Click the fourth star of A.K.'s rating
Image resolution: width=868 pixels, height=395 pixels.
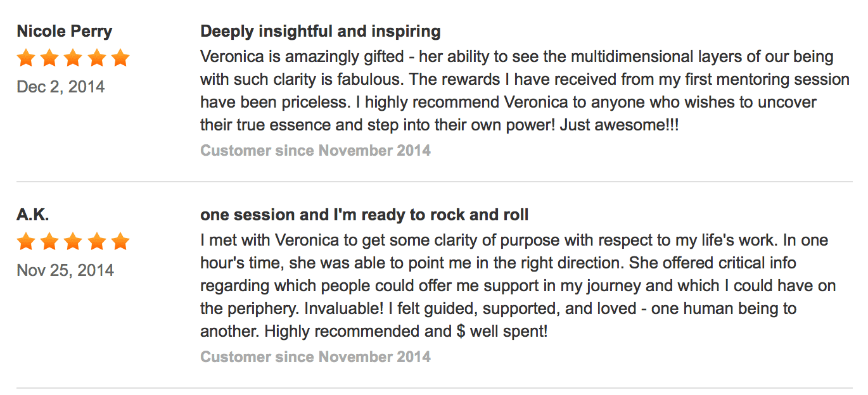(x=96, y=241)
